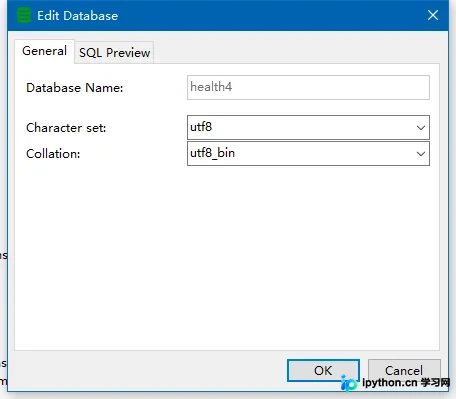Viewport: 456px width, 399px height.
Task: Confirm changes with the OK button
Action: [323, 370]
